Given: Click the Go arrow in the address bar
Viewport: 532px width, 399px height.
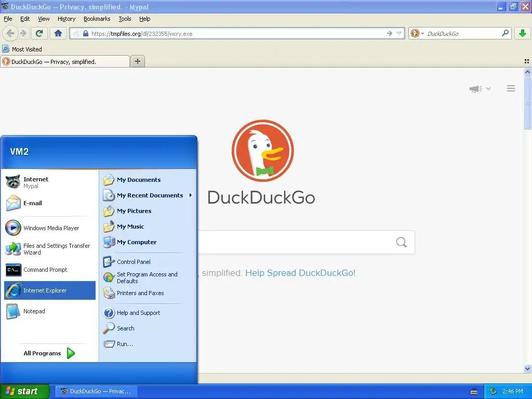Looking at the screenshot, I should click(x=390, y=33).
